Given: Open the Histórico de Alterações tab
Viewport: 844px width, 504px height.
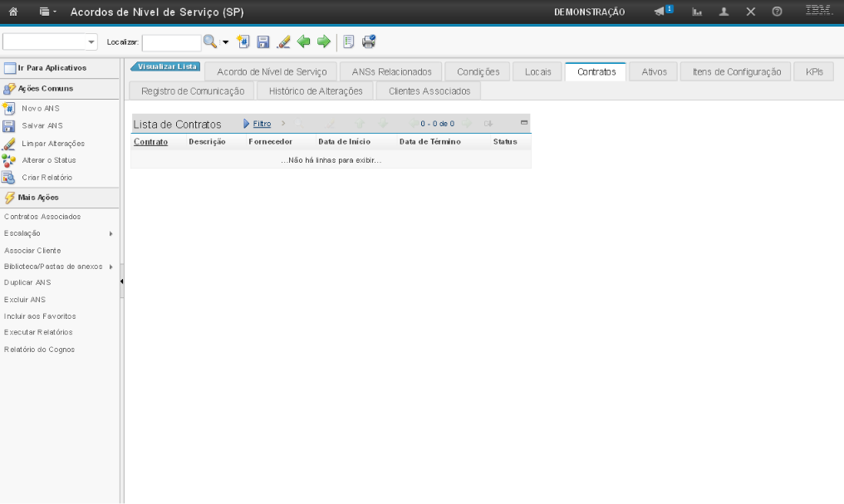Looking at the screenshot, I should pos(316,91).
